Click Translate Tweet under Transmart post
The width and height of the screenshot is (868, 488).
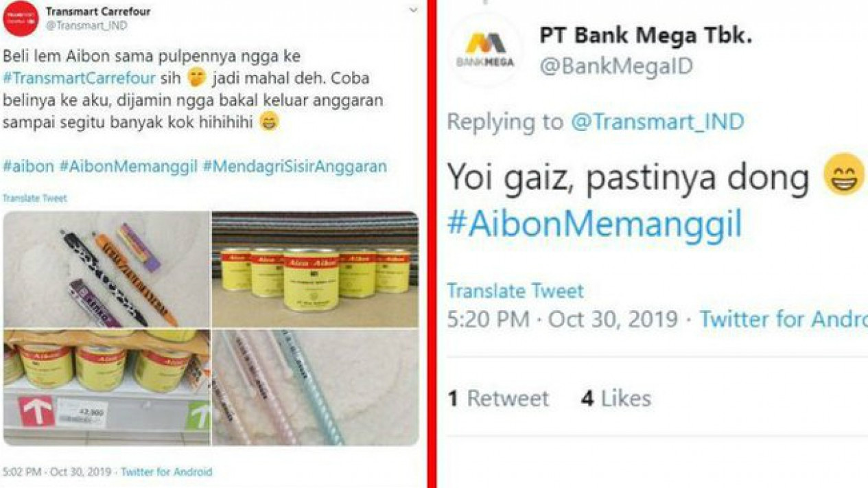(34, 198)
